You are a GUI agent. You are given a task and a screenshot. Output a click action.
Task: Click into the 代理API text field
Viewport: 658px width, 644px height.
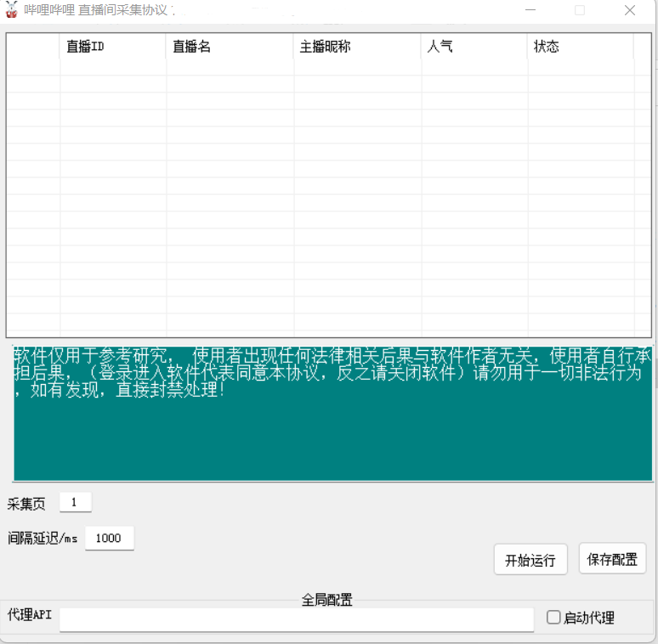[x=296, y=619]
